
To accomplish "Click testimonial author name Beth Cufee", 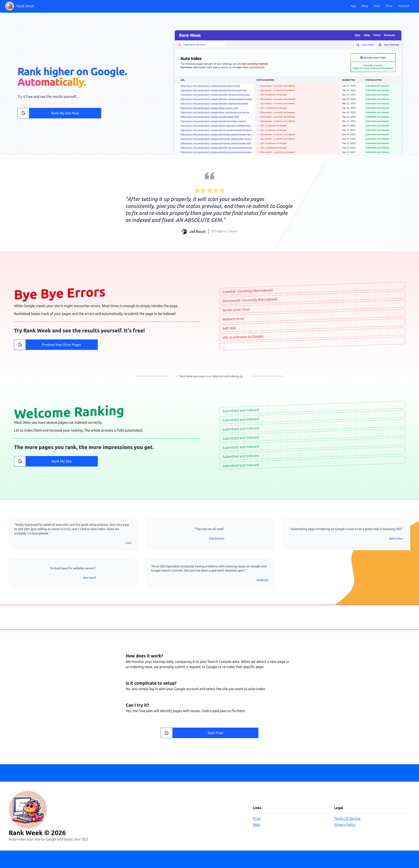I will click(396, 538).
